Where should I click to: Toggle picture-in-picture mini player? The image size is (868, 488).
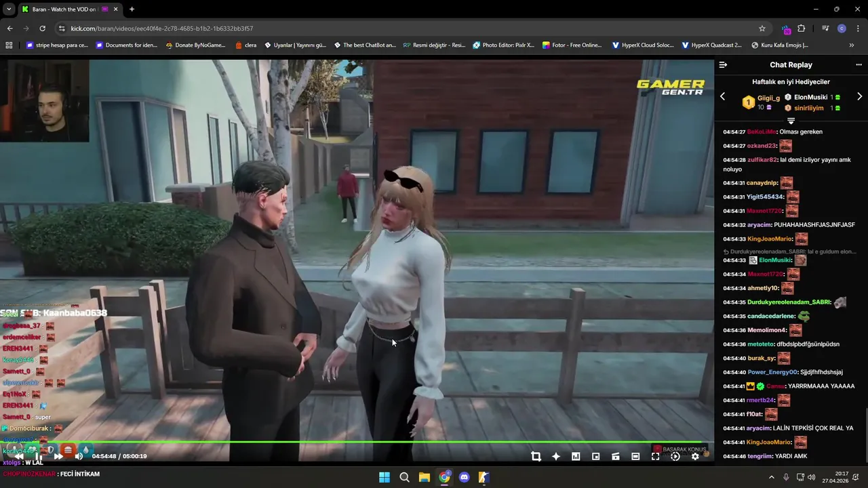tap(595, 457)
